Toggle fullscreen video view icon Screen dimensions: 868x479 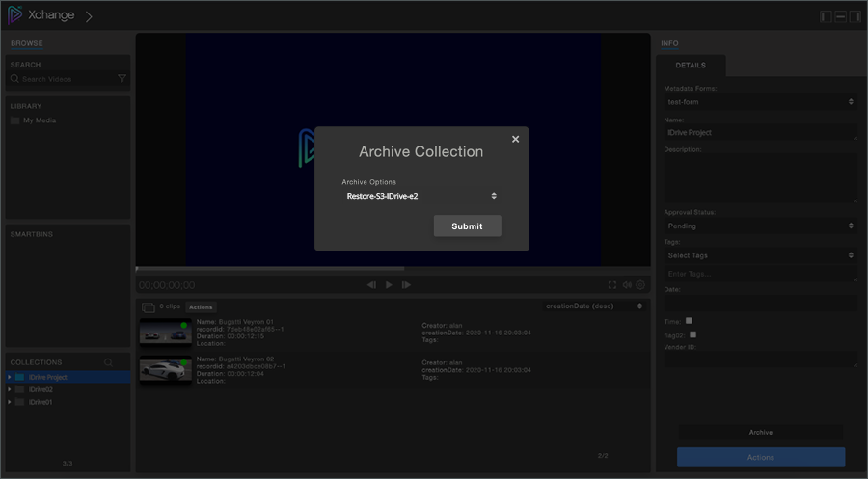click(x=612, y=285)
